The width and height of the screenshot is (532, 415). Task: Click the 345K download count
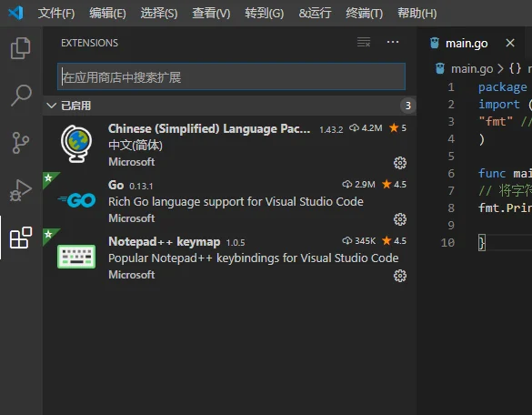tap(358, 241)
